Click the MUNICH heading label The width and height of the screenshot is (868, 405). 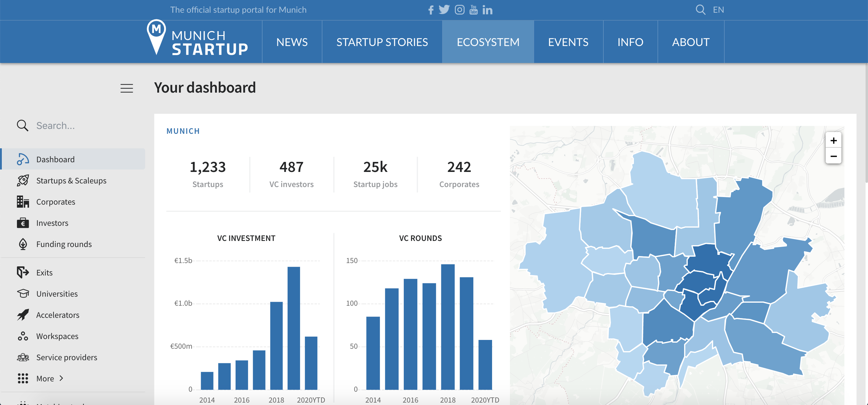point(183,131)
